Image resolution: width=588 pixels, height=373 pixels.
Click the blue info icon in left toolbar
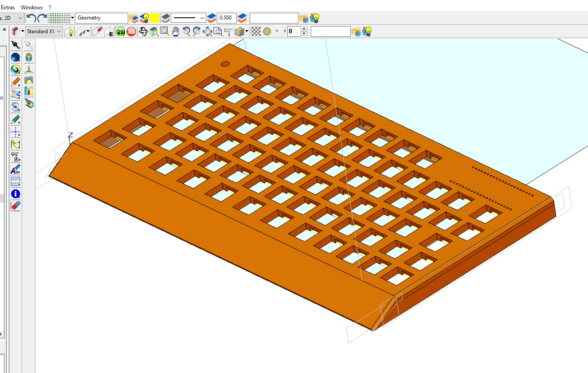(16, 194)
